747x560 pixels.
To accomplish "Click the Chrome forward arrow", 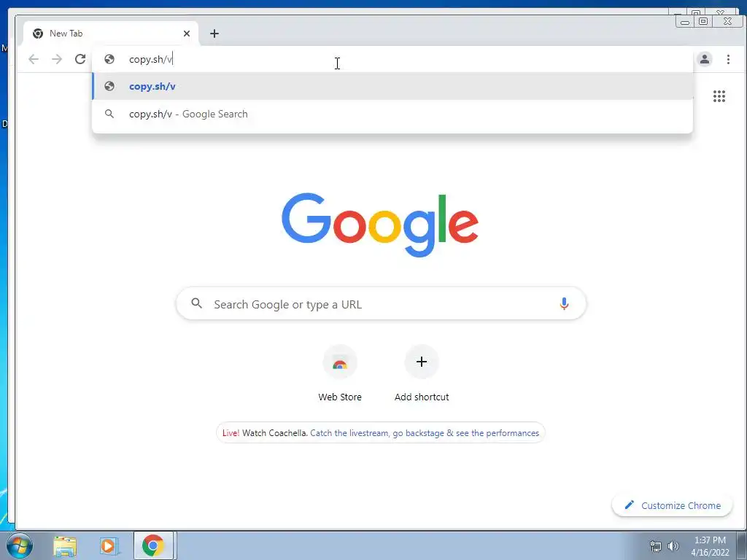I will click(x=57, y=59).
